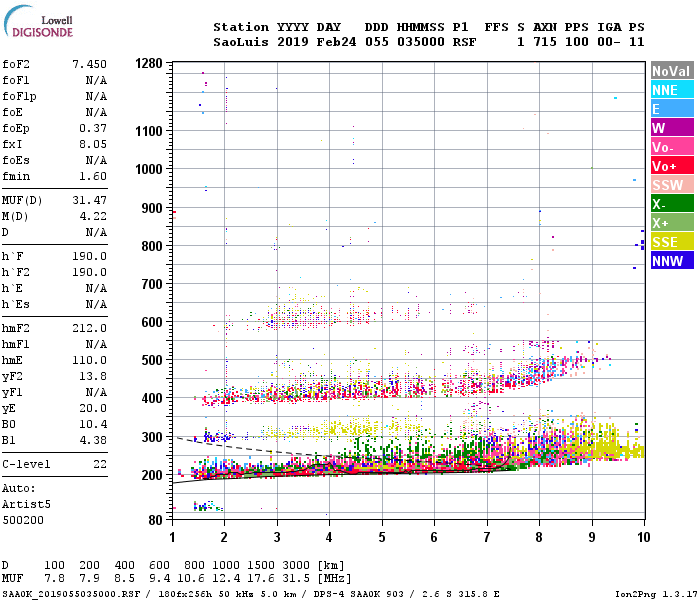700x600 pixels.
Task: Click the h`F value 190.0
Action: pos(90,256)
